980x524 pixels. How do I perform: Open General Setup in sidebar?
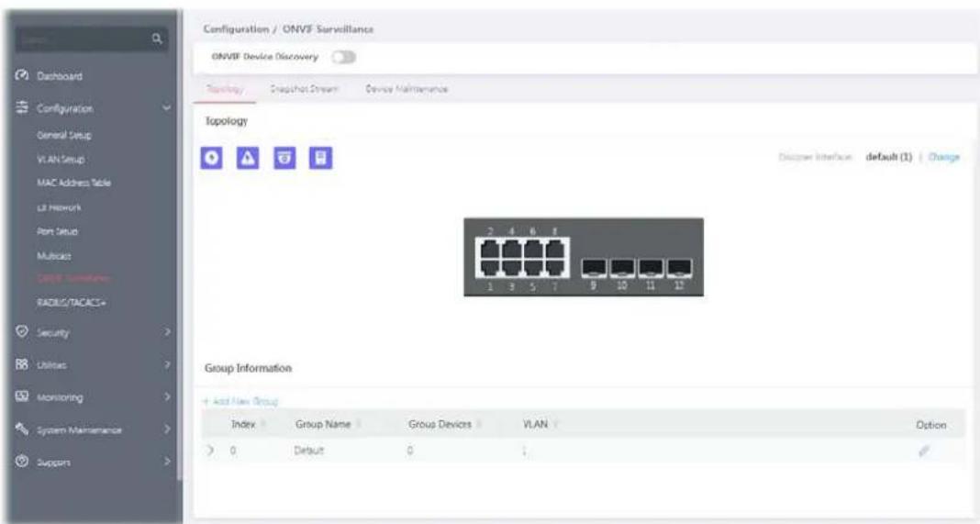point(63,135)
